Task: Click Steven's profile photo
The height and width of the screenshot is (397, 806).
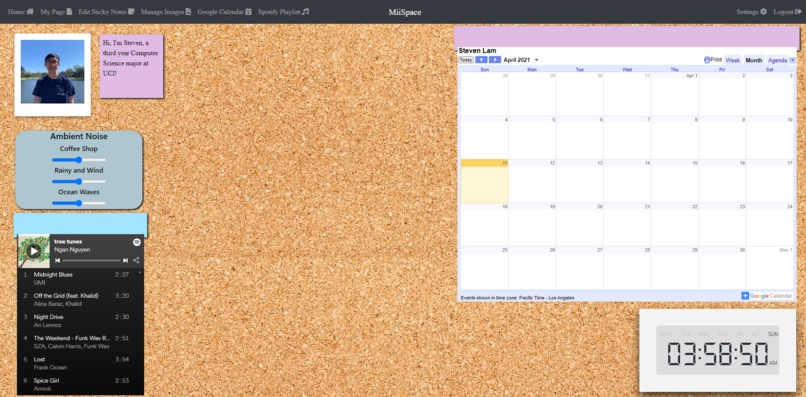Action: pyautogui.click(x=52, y=72)
